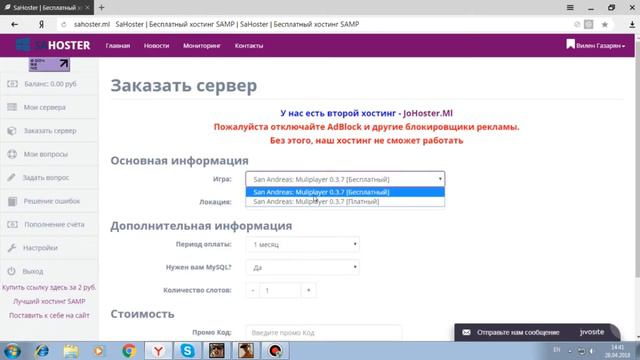Click the taskbar volume icon
The width and height of the screenshot is (640, 360).
591,351
